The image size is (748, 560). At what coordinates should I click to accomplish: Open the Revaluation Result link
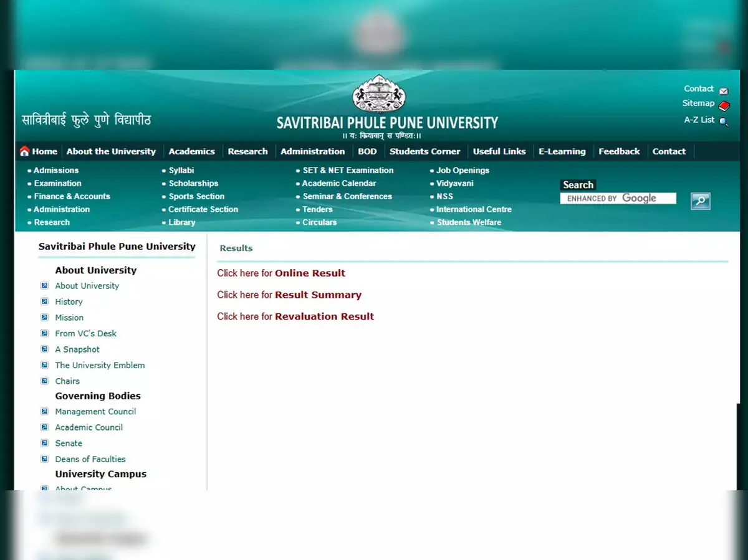click(324, 316)
